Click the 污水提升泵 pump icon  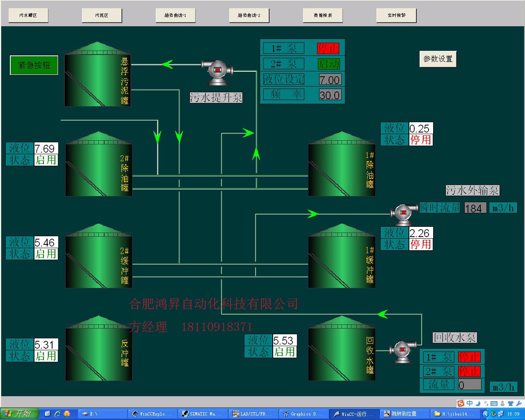click(x=217, y=72)
